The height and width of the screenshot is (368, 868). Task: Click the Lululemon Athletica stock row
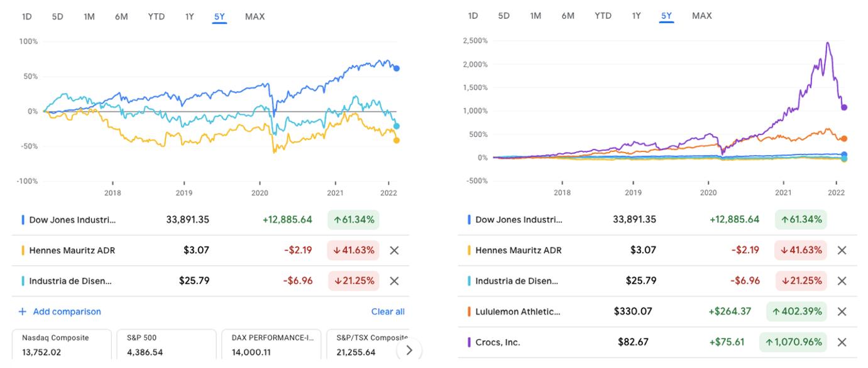pyautogui.click(x=629, y=311)
